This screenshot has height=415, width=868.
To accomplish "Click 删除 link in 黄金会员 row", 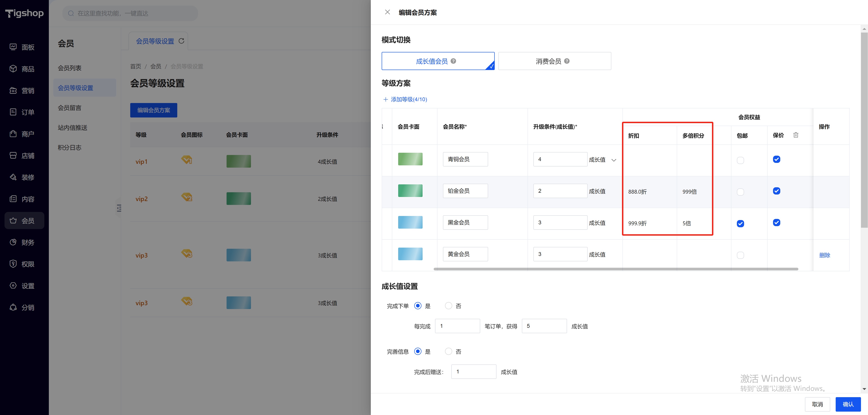I will [x=824, y=255].
